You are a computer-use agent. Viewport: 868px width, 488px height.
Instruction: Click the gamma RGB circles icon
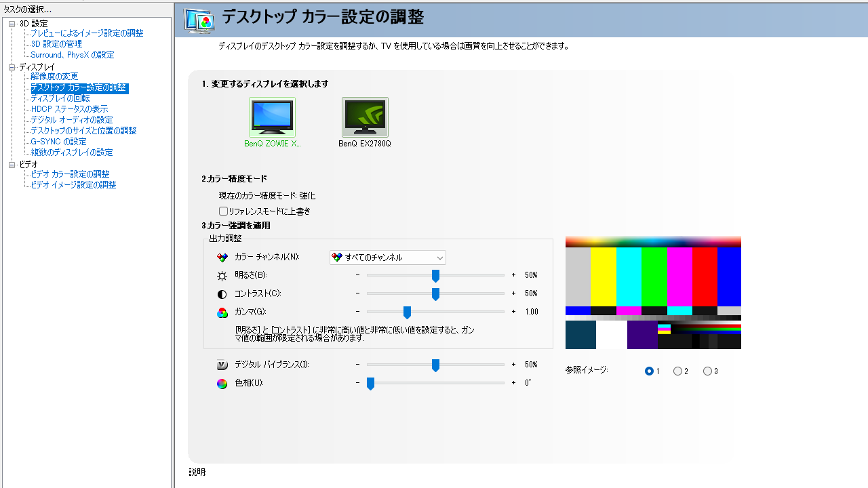[222, 312]
